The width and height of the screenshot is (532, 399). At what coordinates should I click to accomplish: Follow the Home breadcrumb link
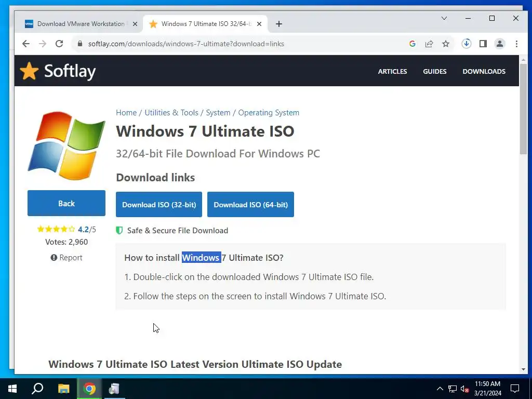pyautogui.click(x=126, y=113)
